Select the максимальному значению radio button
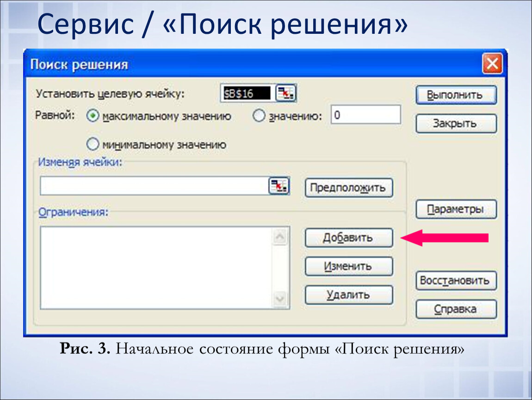This screenshot has width=532, height=400. pos(93,116)
